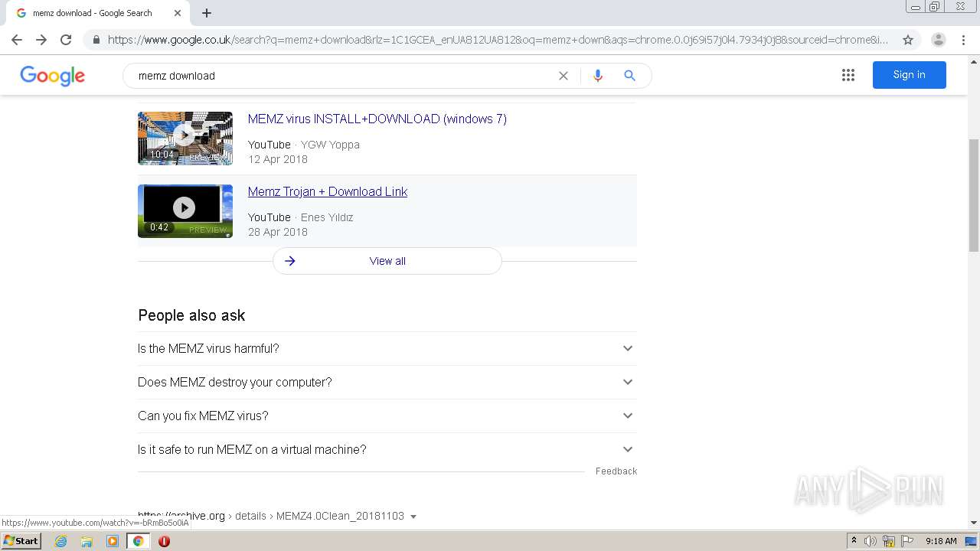This screenshot has width=980, height=551.
Task: Open the Google apps grid
Action: tap(848, 75)
